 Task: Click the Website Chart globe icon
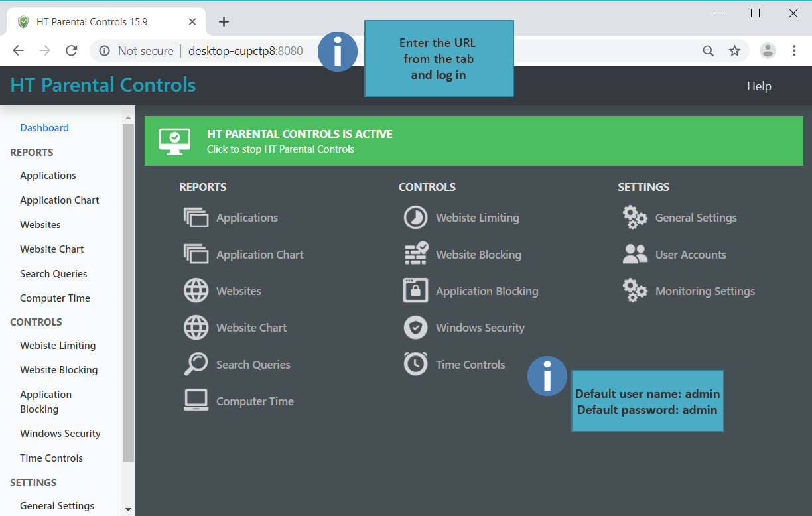[x=196, y=328]
